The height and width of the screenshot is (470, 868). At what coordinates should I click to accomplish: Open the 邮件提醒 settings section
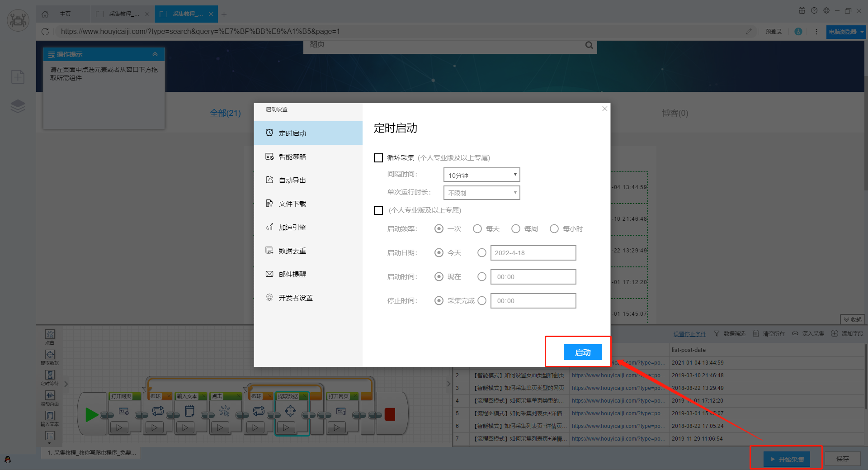(x=308, y=274)
